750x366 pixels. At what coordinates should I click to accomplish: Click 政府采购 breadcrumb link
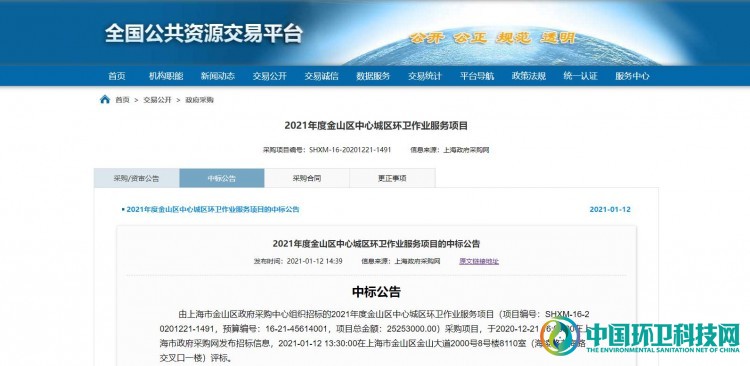[199, 100]
